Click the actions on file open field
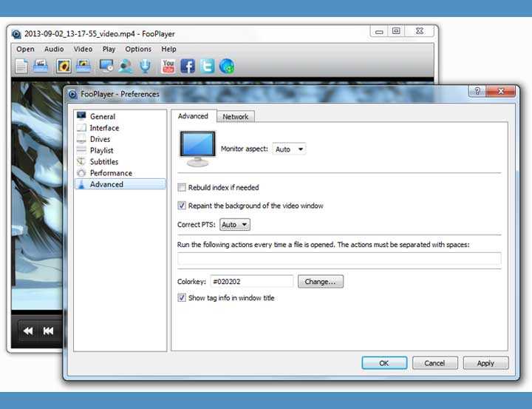 [339, 259]
